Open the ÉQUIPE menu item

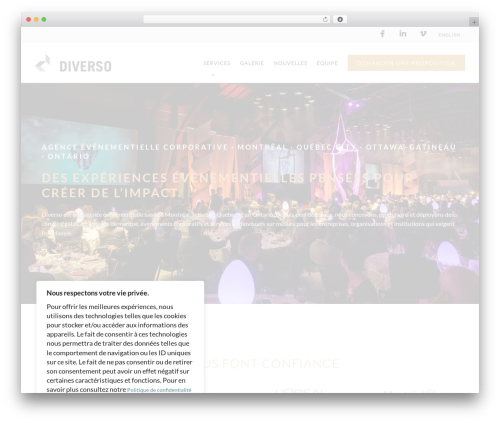pyautogui.click(x=327, y=63)
